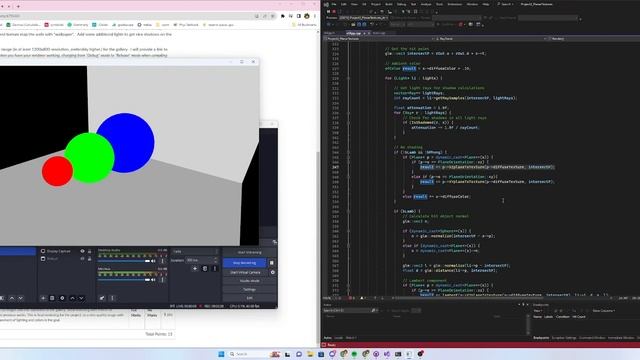Select the highlighted scene in OBS
640x360 pixels.
click(x=18, y=251)
